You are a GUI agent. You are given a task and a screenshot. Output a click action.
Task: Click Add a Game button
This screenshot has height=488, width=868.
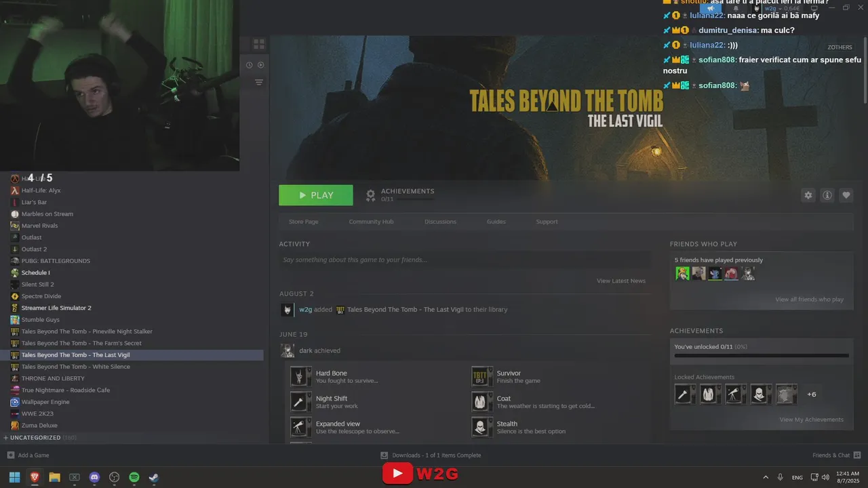pos(28,455)
